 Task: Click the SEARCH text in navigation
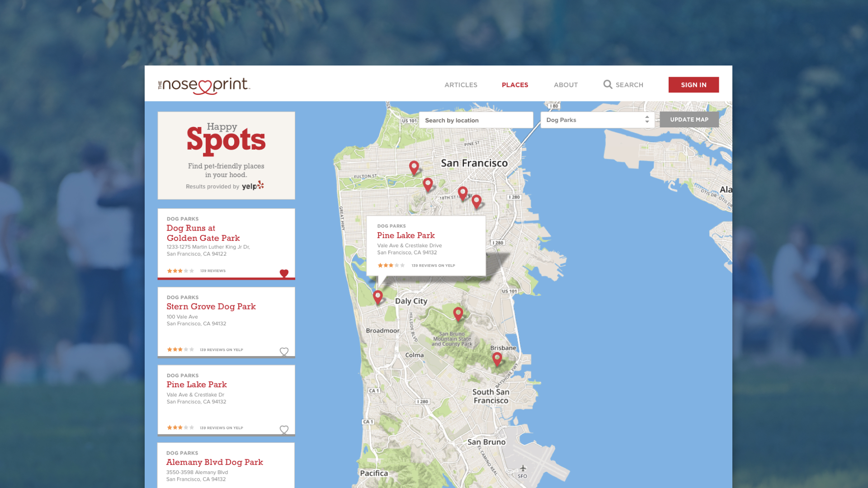629,85
